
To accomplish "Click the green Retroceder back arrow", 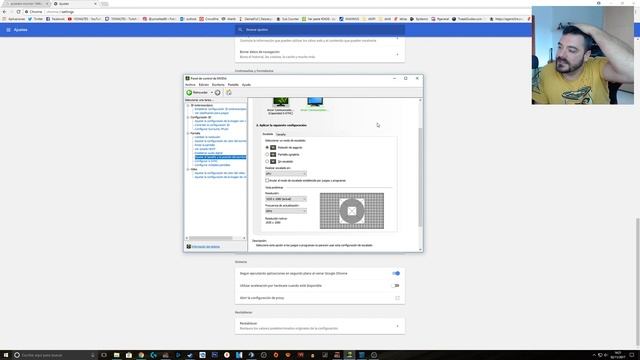I will tap(189, 93).
